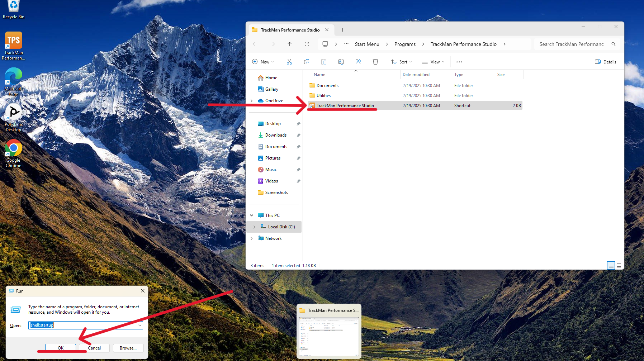
Task: Go up one folder level with the up arrow
Action: [290, 44]
